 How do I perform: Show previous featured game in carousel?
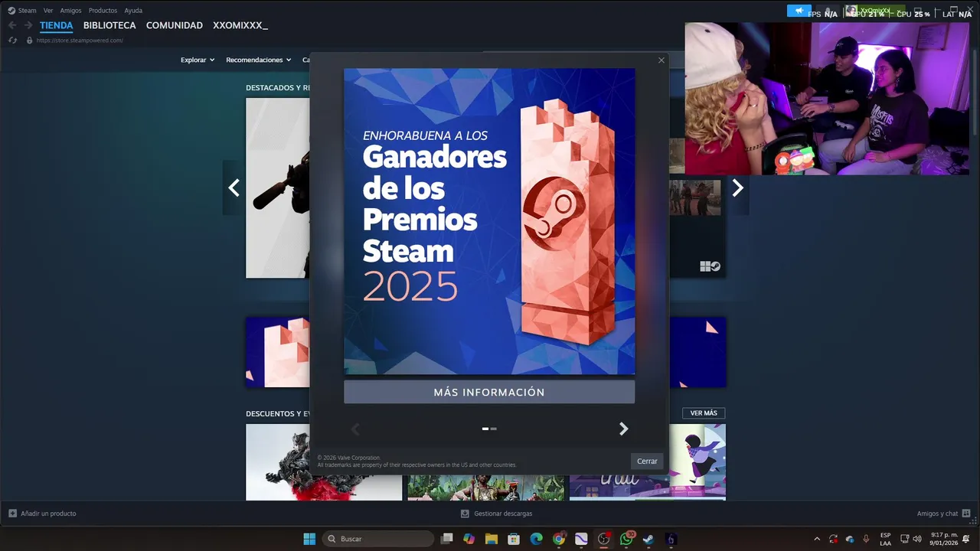(234, 187)
